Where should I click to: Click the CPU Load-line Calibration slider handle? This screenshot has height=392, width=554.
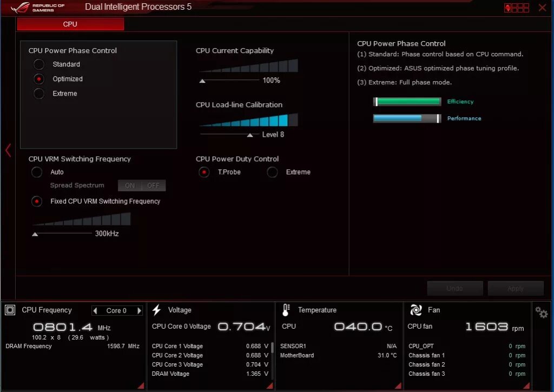250,135
